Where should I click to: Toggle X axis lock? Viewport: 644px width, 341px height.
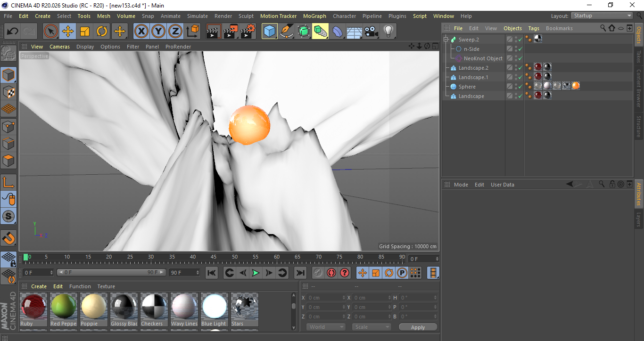(141, 32)
